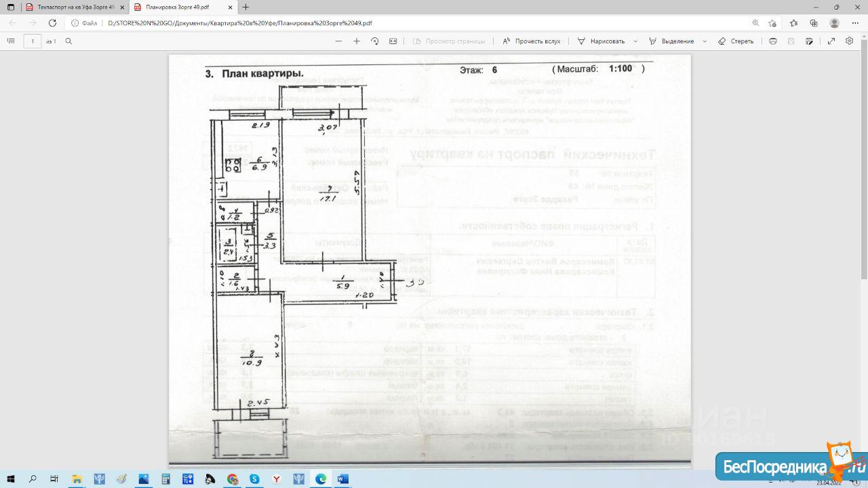
Task: Click Read aloud (Прочесть вслух) button
Action: point(531,41)
